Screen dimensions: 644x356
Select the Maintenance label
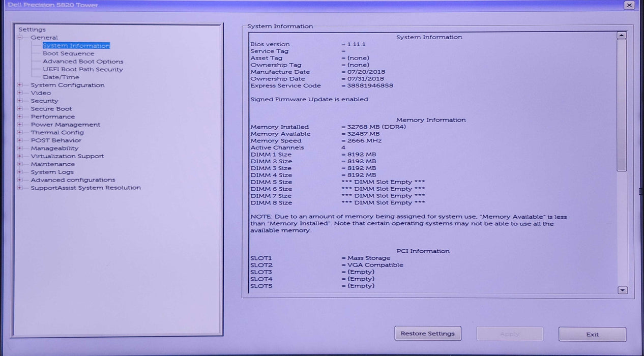53,164
